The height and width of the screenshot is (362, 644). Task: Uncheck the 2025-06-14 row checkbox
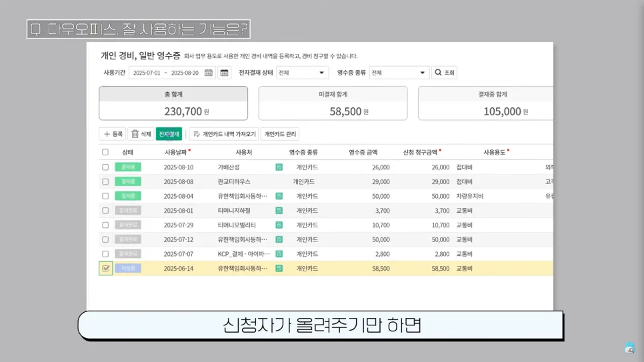[x=105, y=268]
